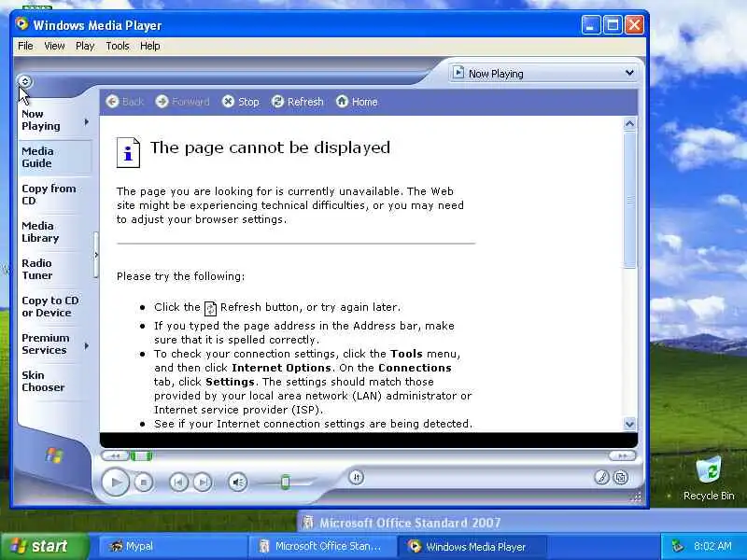Open the Play menu
Screen dimensions: 747x560
pyautogui.click(x=85, y=46)
